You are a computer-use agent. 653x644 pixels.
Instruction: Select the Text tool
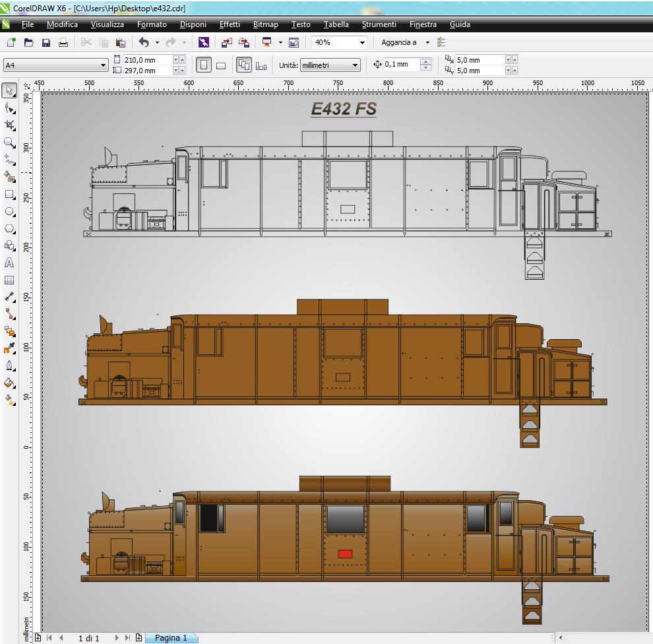coord(9,263)
